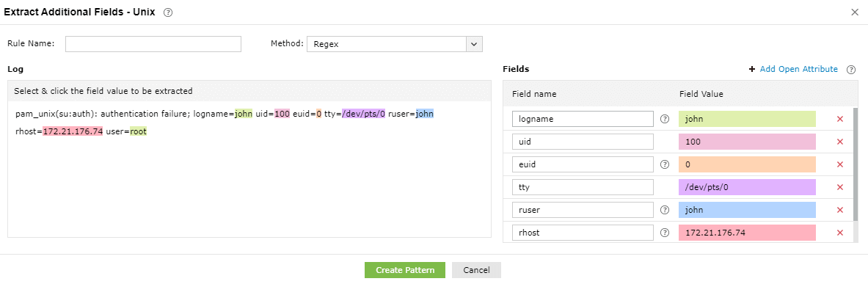Click help icon next to Add Open Attribute

[851, 69]
